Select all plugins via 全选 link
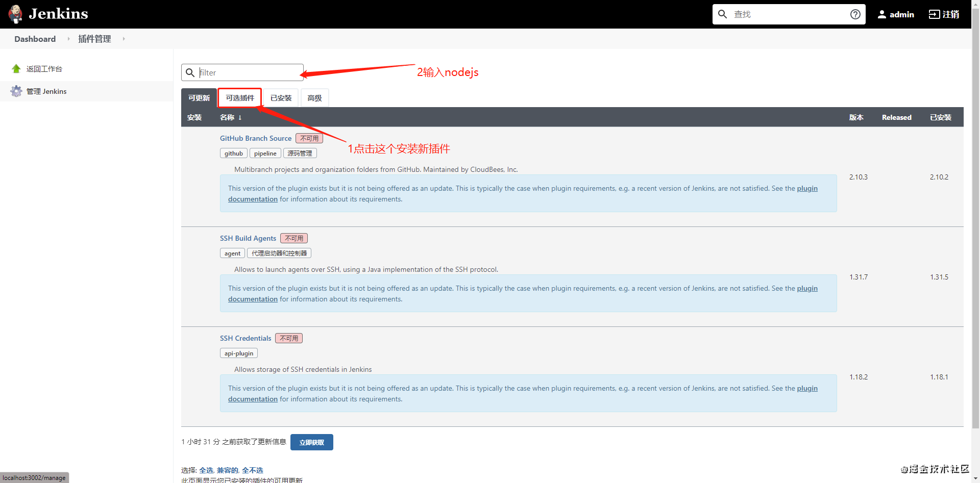The width and height of the screenshot is (980, 483). 206,470
